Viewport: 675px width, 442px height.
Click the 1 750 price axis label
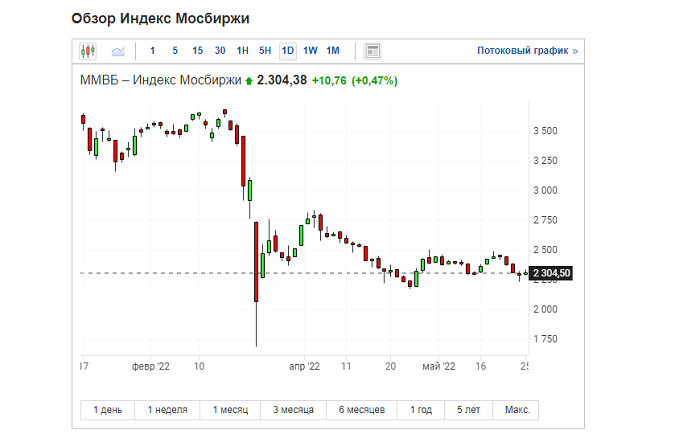point(545,339)
